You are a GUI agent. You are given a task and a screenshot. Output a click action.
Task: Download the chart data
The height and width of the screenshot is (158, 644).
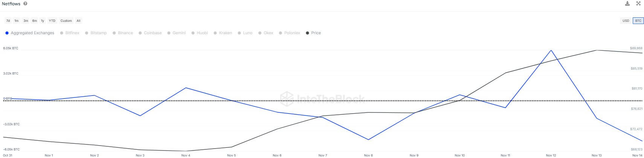pyautogui.click(x=627, y=4)
